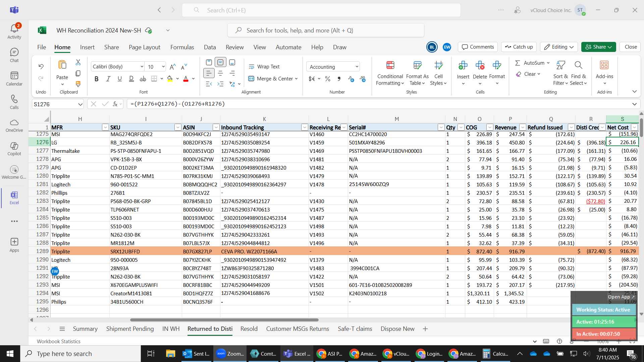Open Merge & Center dropdown arrow

[x=297, y=79]
